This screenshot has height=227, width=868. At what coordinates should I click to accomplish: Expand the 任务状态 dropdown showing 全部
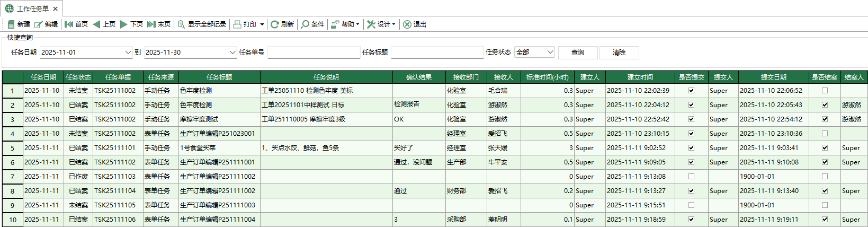[550, 52]
